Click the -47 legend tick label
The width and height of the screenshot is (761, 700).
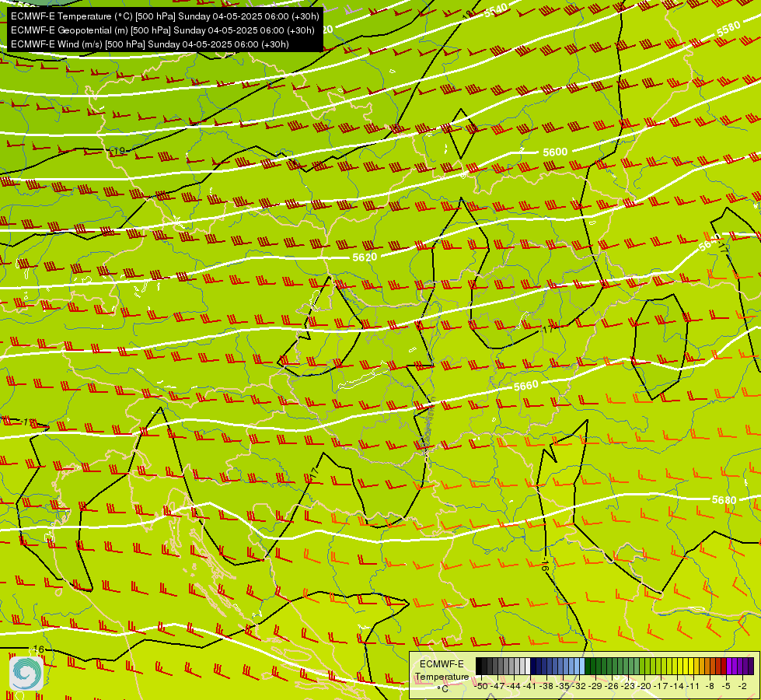tap(497, 687)
